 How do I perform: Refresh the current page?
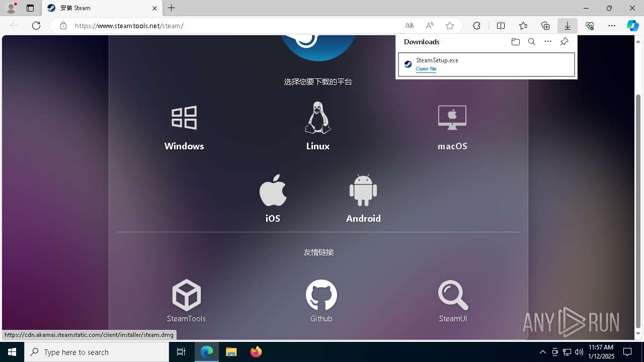coord(36,26)
